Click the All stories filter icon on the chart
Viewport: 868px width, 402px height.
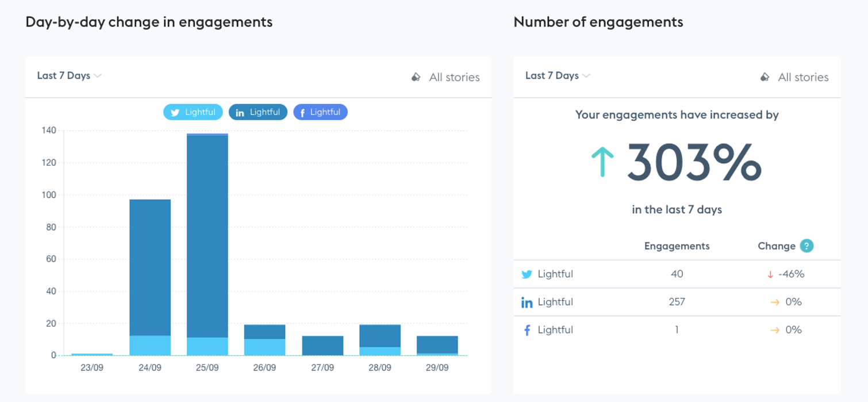point(416,77)
